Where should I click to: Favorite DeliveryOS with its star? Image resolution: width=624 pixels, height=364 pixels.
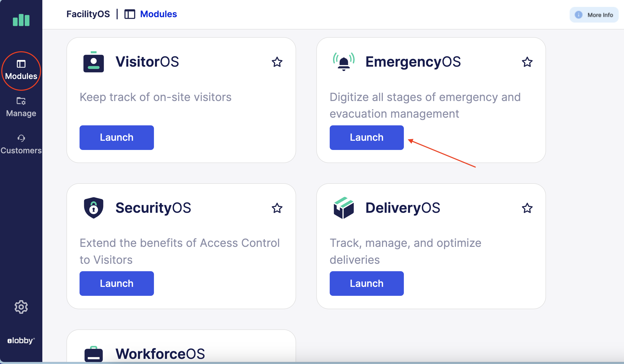click(x=527, y=208)
